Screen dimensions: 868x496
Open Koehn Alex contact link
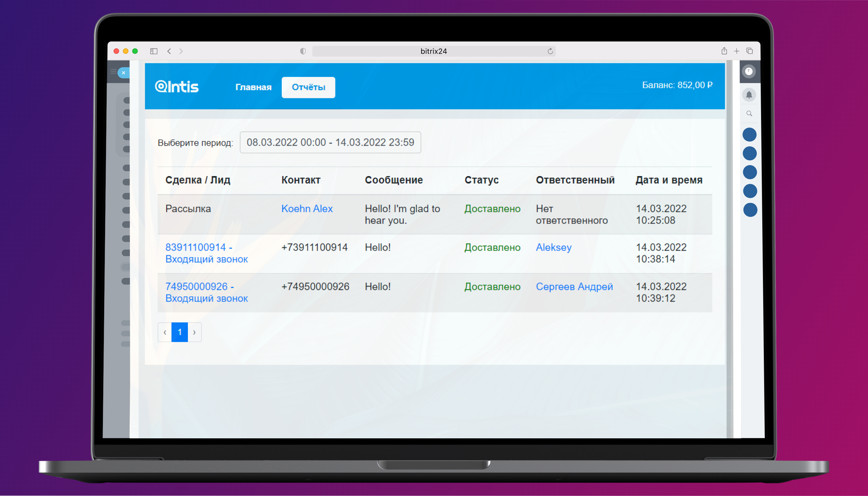(307, 209)
